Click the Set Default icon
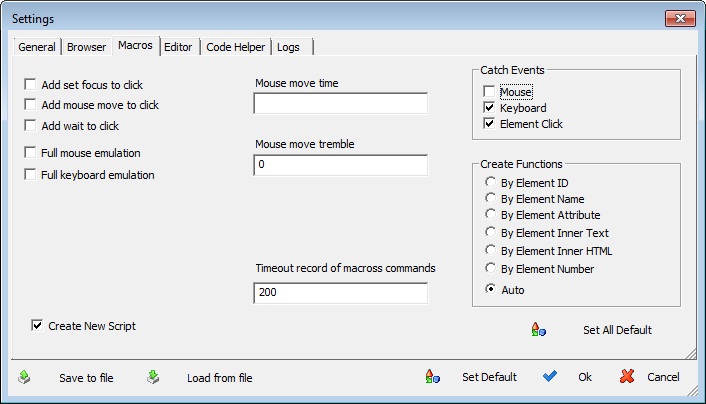This screenshot has width=706, height=404. pyautogui.click(x=432, y=377)
